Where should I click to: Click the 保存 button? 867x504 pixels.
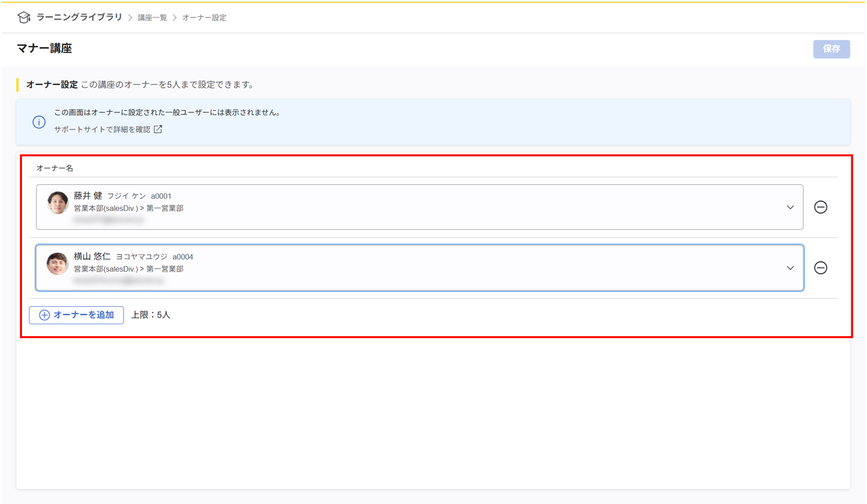pyautogui.click(x=831, y=49)
